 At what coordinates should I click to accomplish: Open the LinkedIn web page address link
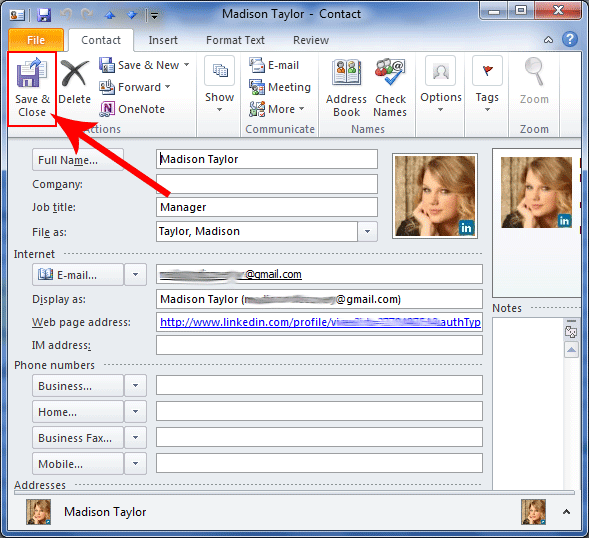tap(320, 322)
